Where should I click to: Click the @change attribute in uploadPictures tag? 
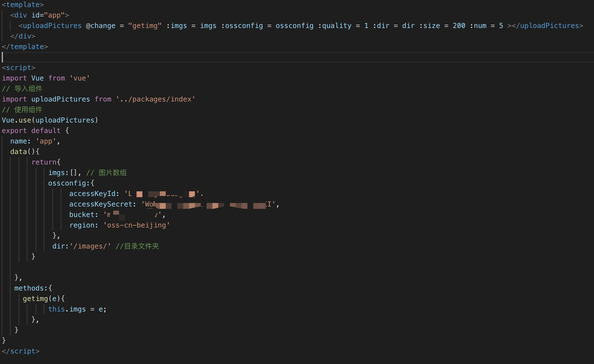(101, 26)
